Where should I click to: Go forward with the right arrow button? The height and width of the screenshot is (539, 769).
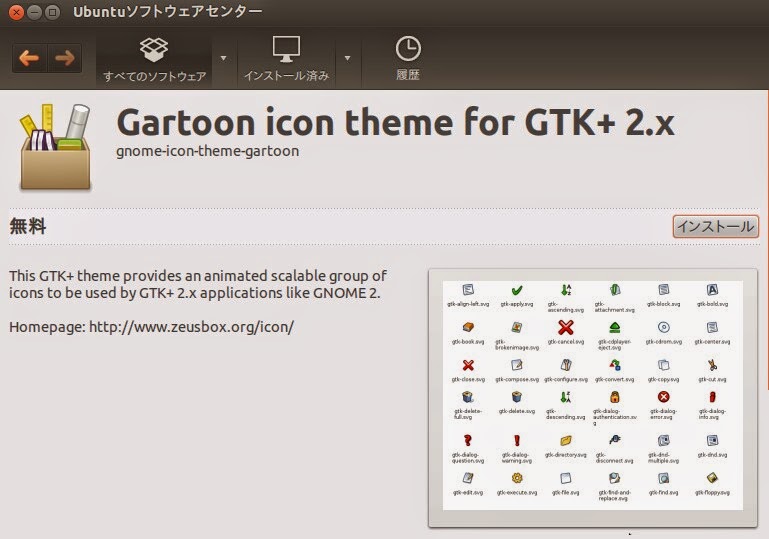click(x=65, y=58)
